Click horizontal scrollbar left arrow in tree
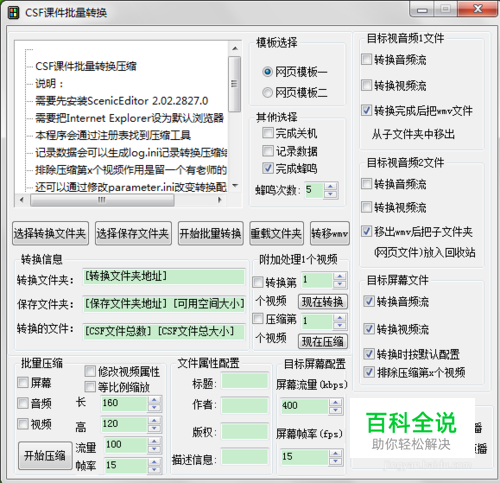The image size is (500, 483). 22,200
